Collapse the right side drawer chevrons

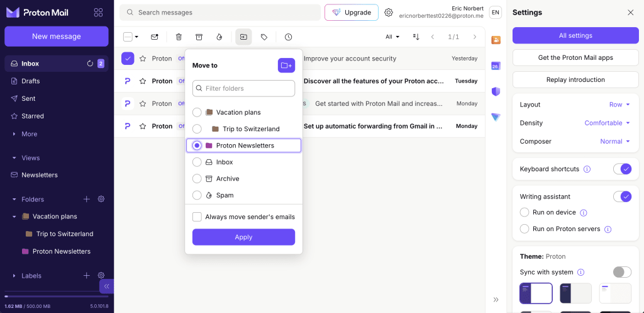(x=496, y=299)
